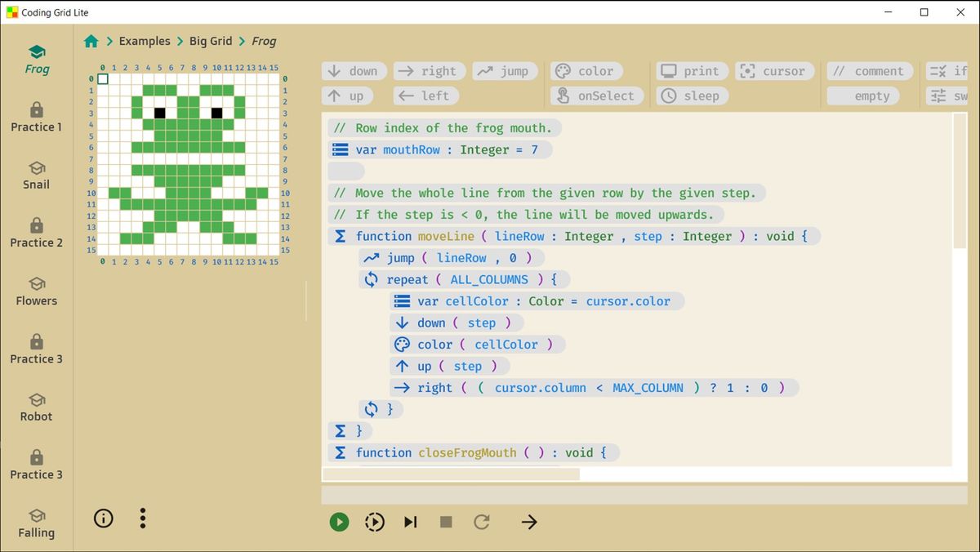This screenshot has width=980, height=552.
Task: Select the sleep command block
Action: click(691, 96)
